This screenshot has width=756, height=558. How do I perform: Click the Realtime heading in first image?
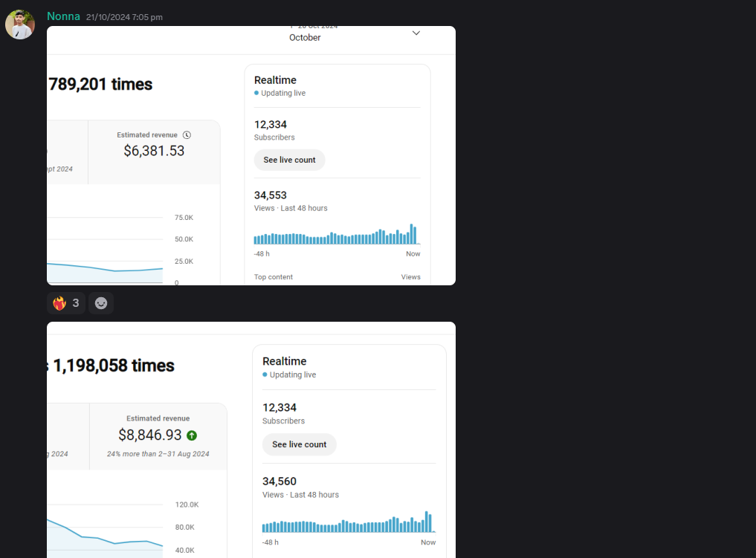click(275, 80)
